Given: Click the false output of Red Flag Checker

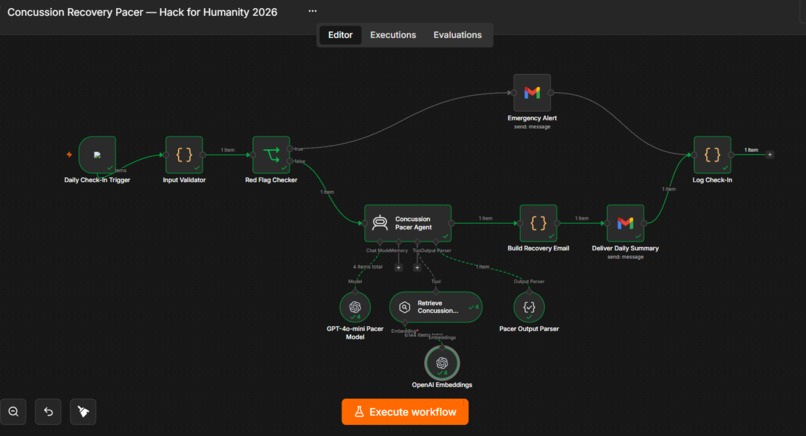Looking at the screenshot, I should [x=290, y=161].
